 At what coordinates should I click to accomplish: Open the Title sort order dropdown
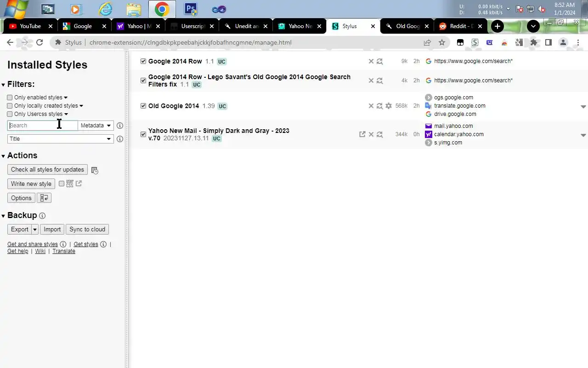click(60, 139)
